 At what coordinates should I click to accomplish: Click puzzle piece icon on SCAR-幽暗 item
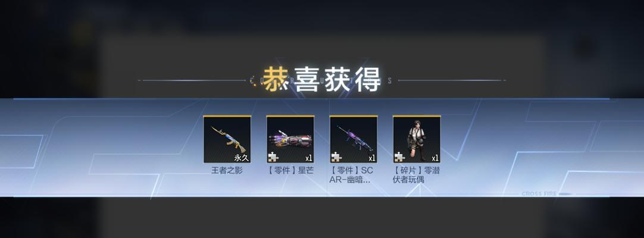click(x=337, y=156)
